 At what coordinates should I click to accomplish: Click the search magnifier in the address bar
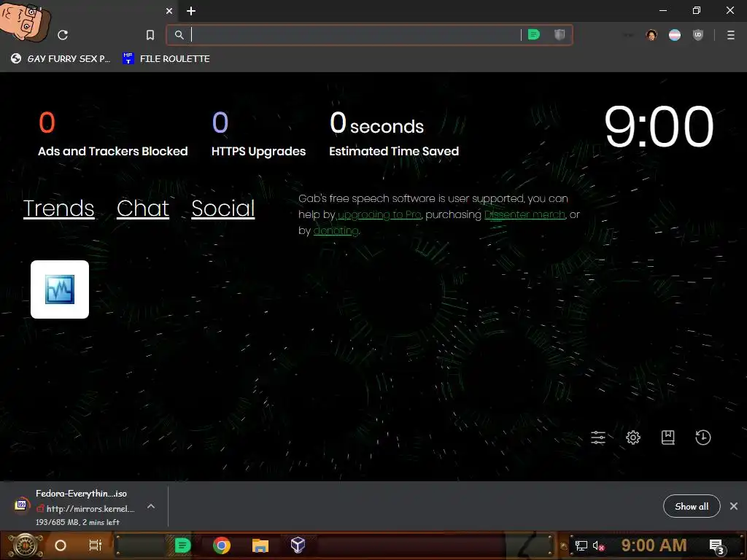click(x=179, y=35)
